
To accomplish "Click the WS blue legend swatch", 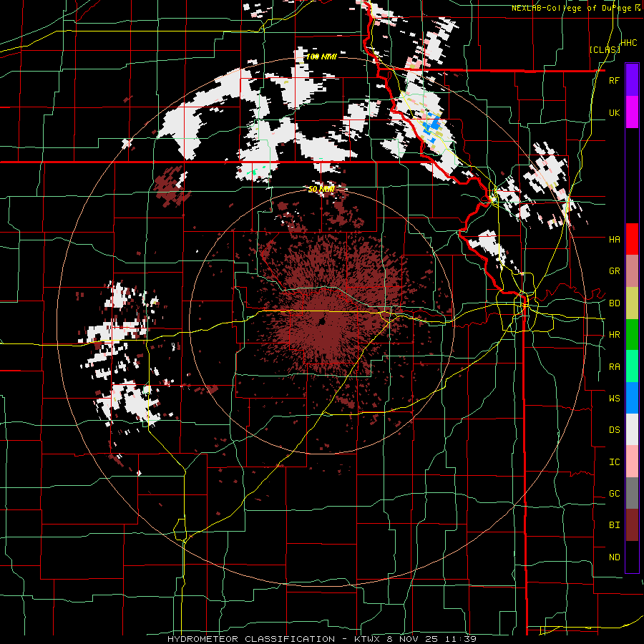I will tap(632, 398).
